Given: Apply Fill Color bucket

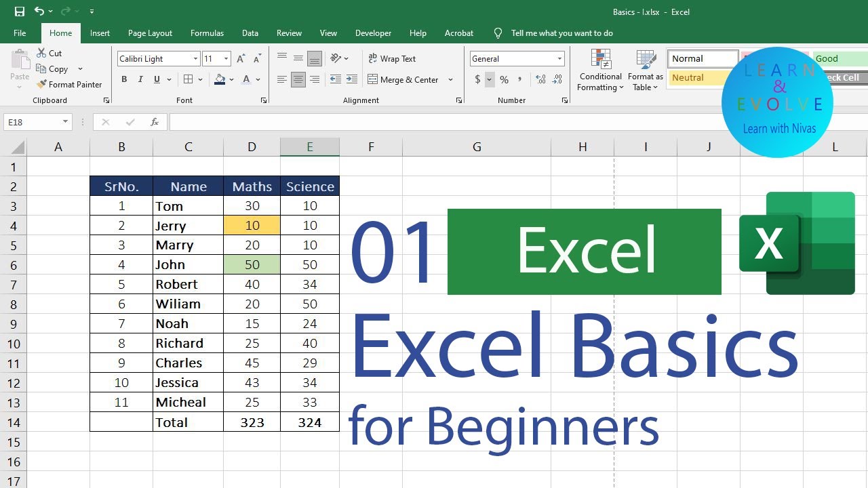Looking at the screenshot, I should coord(220,79).
